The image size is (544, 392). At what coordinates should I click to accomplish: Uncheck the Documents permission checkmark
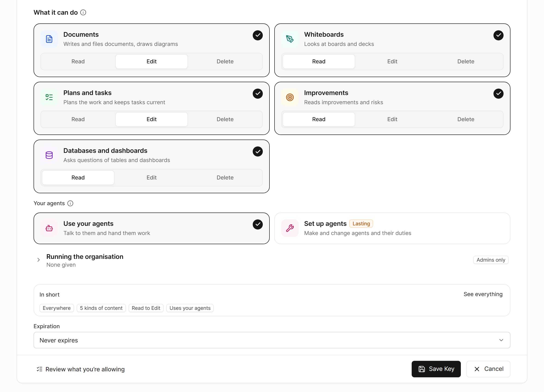[x=258, y=35]
